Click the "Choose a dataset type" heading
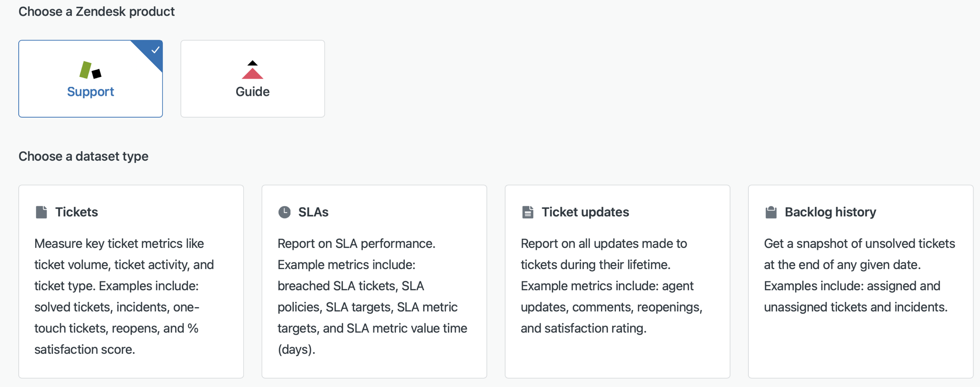980x387 pixels. (83, 156)
